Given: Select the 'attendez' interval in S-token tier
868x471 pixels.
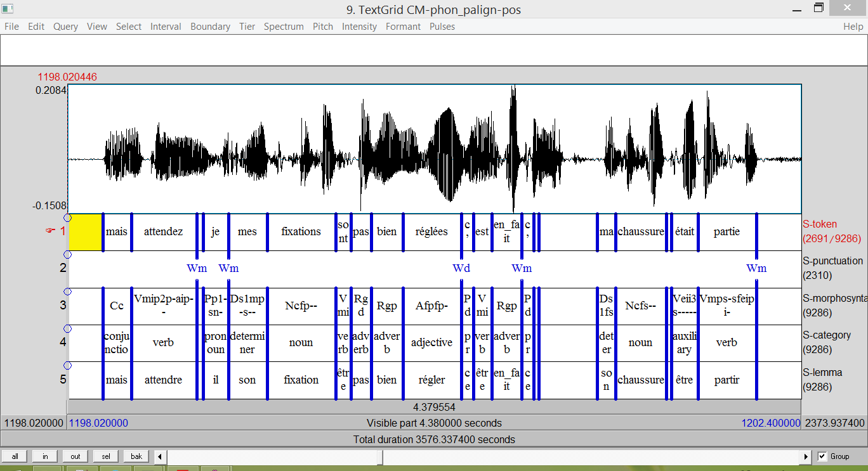Looking at the screenshot, I should 163,232.
